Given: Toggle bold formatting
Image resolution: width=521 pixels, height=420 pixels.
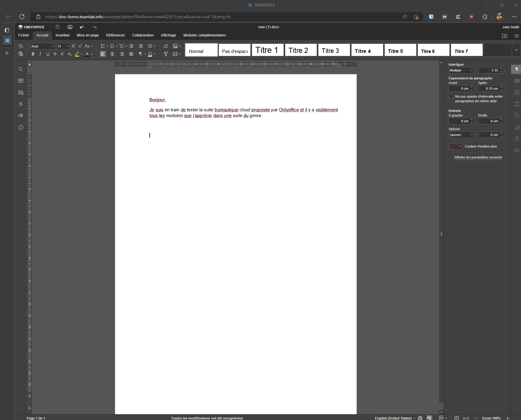Looking at the screenshot, I should coord(33,54).
